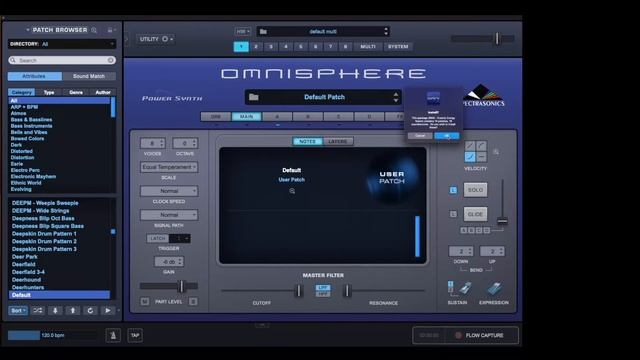Screen dimensions: 640x360
Task: Audition the selected patch with play button
Action: point(107,311)
